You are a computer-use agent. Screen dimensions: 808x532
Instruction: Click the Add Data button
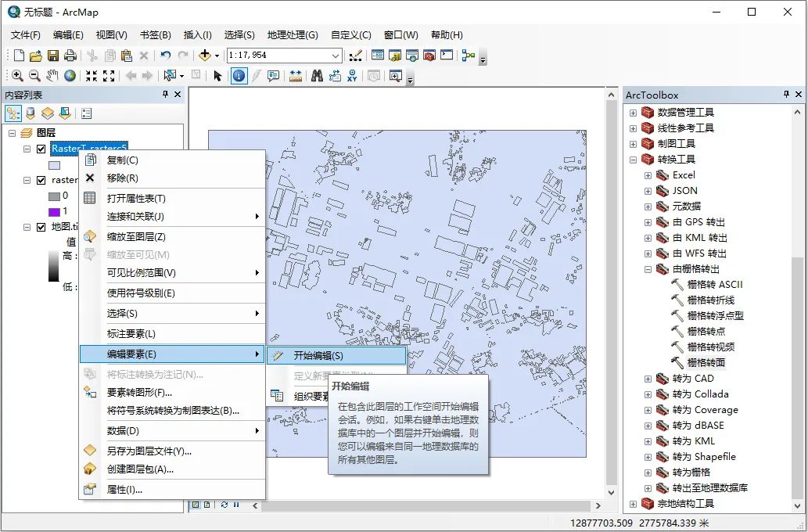pyautogui.click(x=205, y=56)
